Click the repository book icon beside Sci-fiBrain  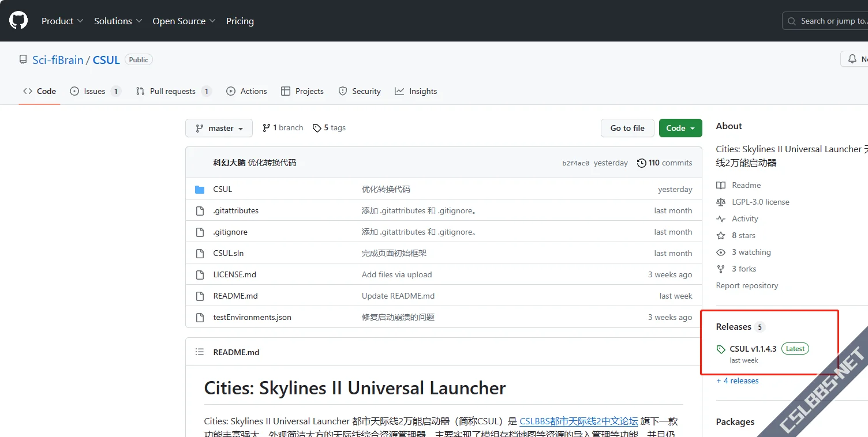pos(23,59)
